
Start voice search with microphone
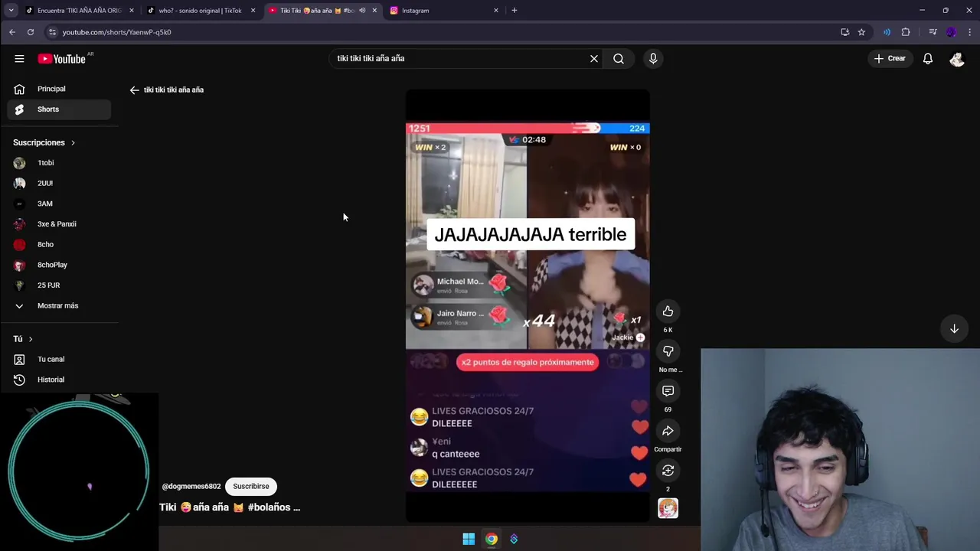[x=653, y=58]
